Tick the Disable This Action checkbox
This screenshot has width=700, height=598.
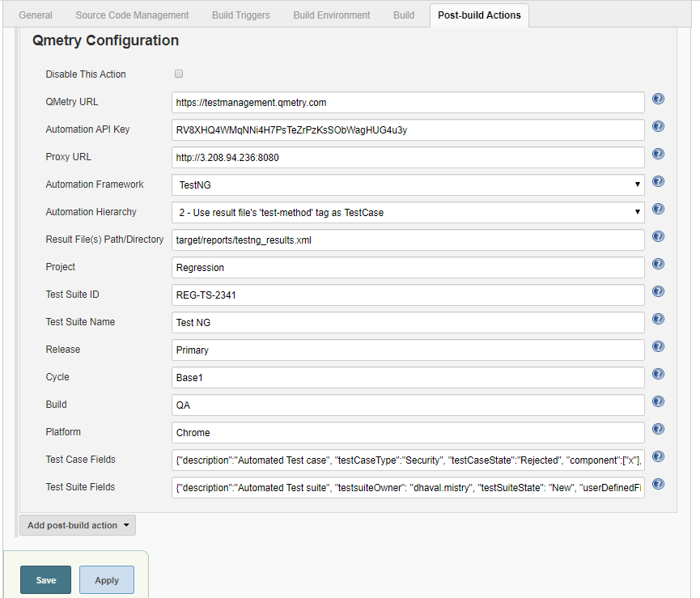[179, 74]
